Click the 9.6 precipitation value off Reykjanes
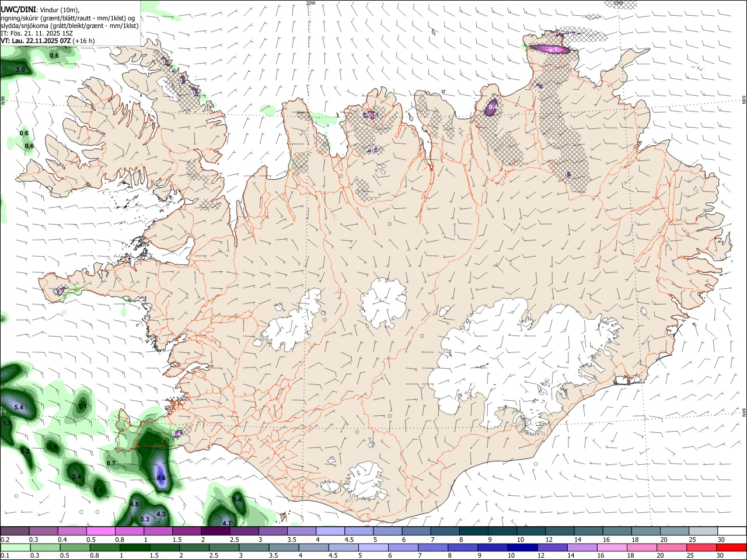Viewport: 747px width, 560px height. (x=162, y=478)
